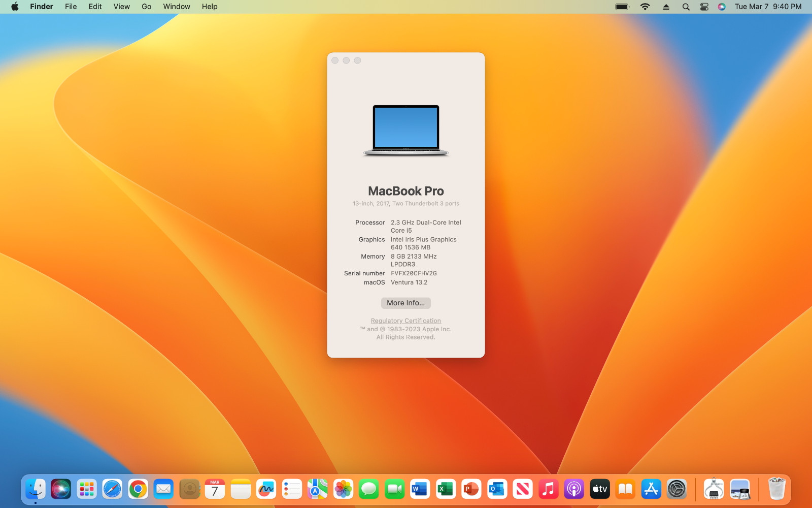Open the Books app
Screen dimensions: 812x508
click(x=625, y=489)
